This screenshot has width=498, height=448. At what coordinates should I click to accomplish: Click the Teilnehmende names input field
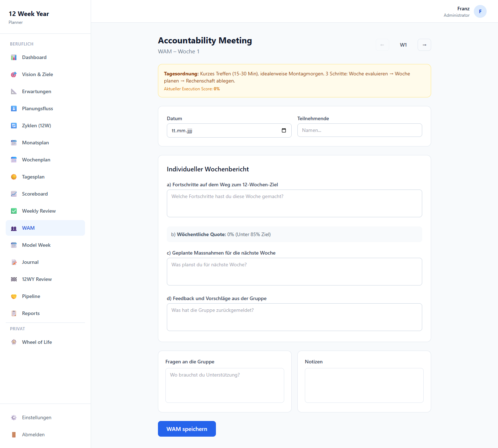tap(359, 130)
